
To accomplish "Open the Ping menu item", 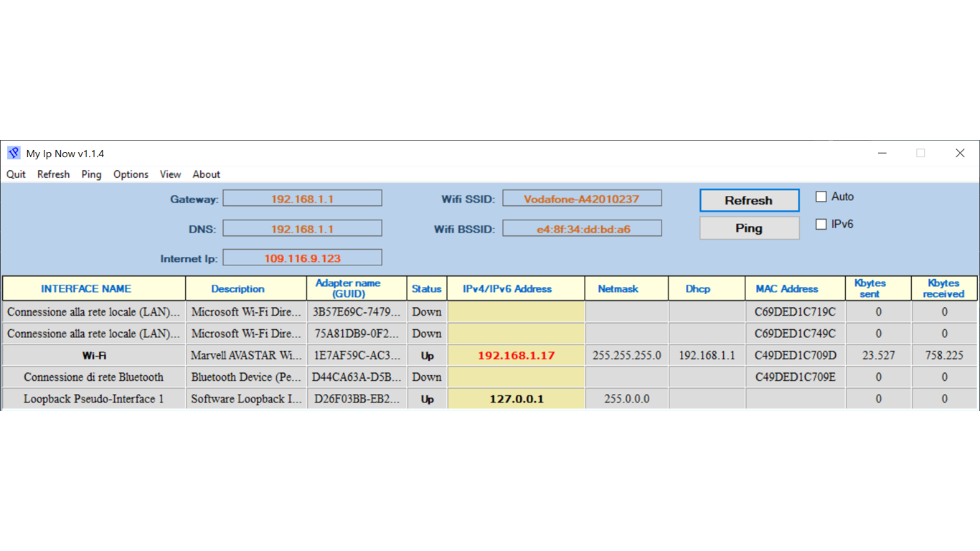I will [91, 174].
